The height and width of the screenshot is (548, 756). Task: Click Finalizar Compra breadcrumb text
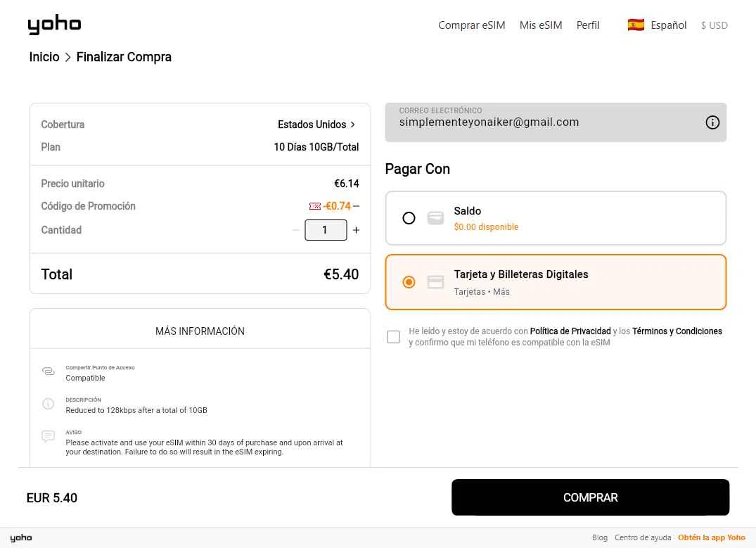tap(124, 57)
